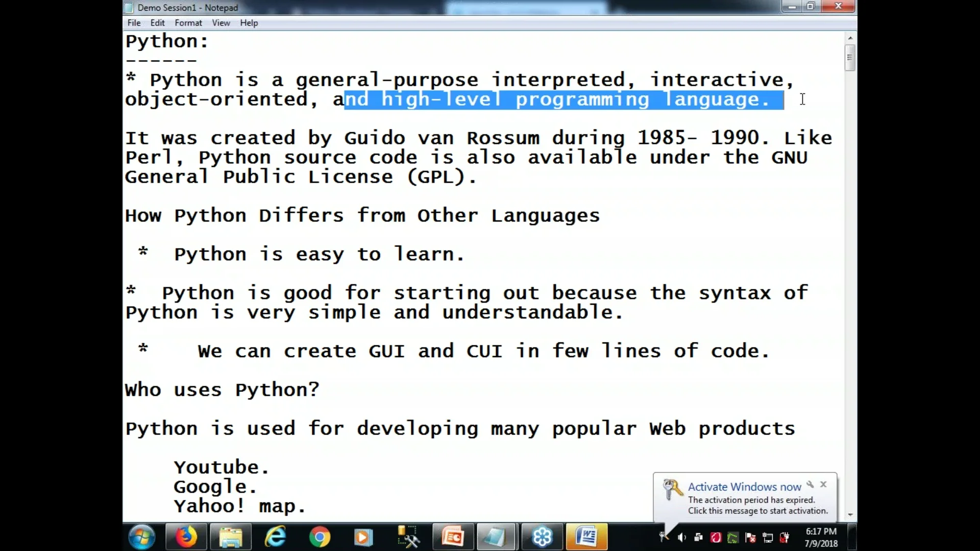Image resolution: width=980 pixels, height=551 pixels.
Task: Open Internet Explorer from taskbar
Action: tap(275, 537)
